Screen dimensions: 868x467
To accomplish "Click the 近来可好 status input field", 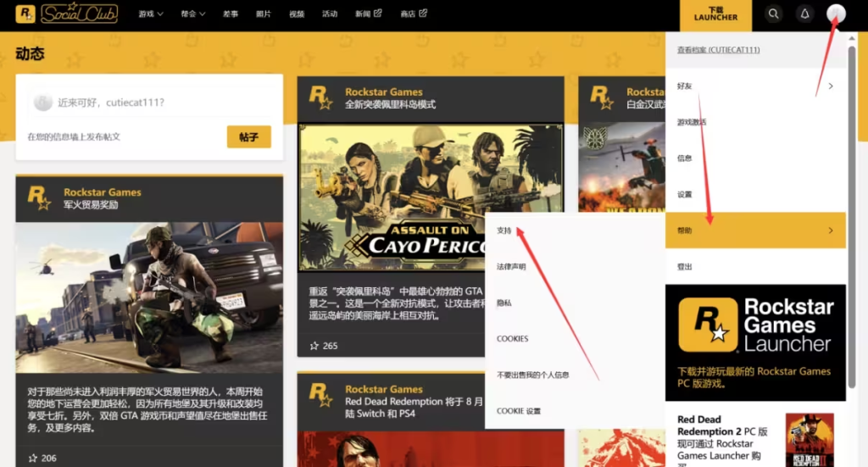I will 149,103.
